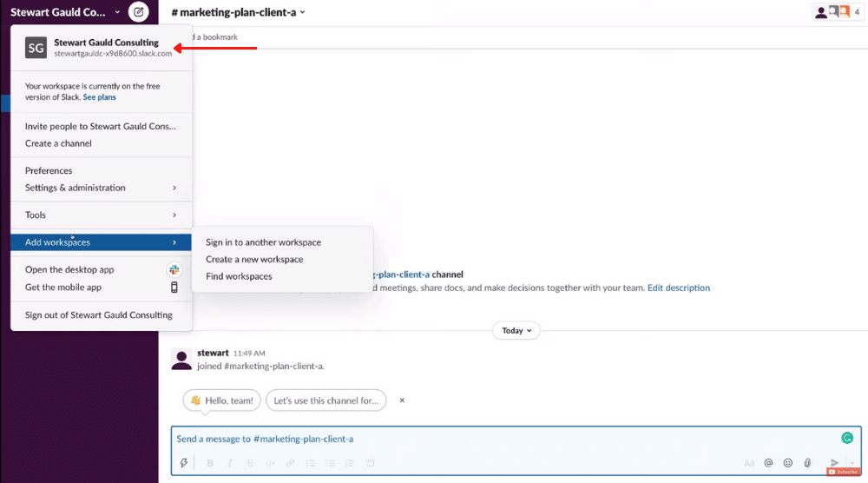Select Get the mobile app
The height and width of the screenshot is (483, 868).
pos(100,287)
